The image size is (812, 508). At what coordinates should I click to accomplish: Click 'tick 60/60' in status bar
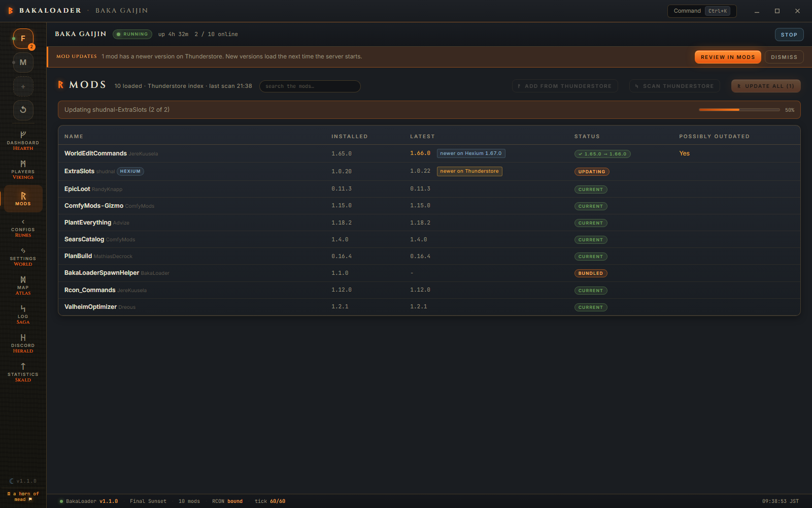[x=270, y=501]
